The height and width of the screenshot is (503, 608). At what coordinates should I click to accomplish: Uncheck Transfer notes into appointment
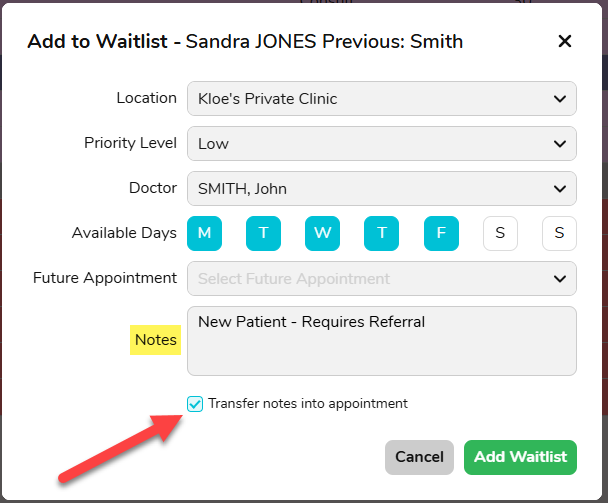(195, 404)
